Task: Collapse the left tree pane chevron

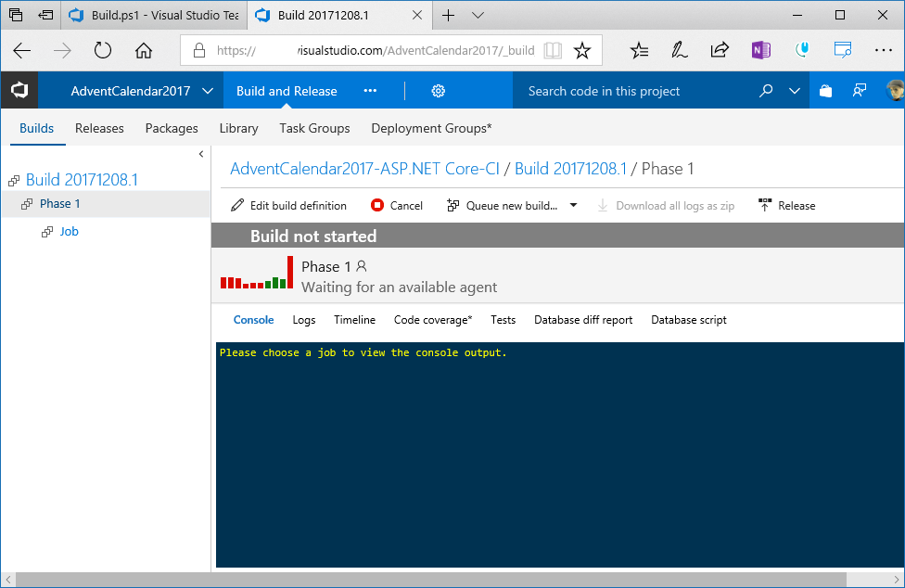Action: pos(201,154)
